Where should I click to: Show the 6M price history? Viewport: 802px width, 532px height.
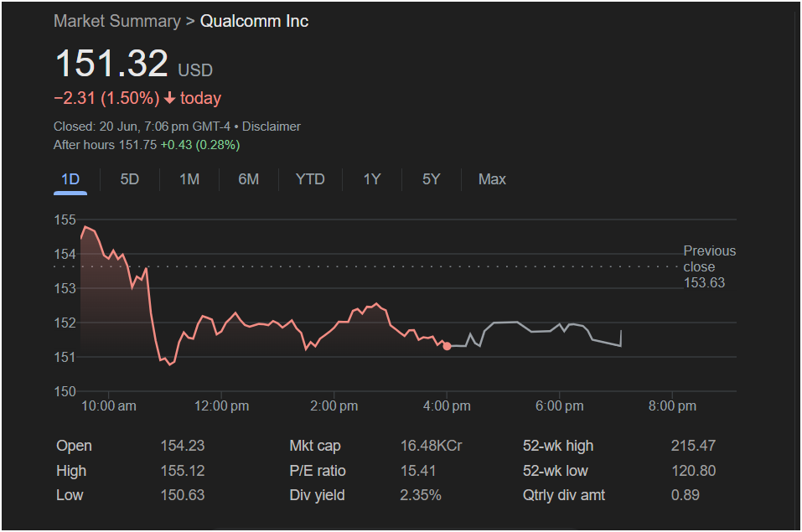249,179
